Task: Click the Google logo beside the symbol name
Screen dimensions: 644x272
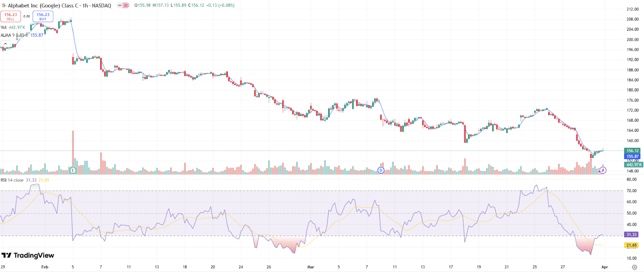Action: 4,6
